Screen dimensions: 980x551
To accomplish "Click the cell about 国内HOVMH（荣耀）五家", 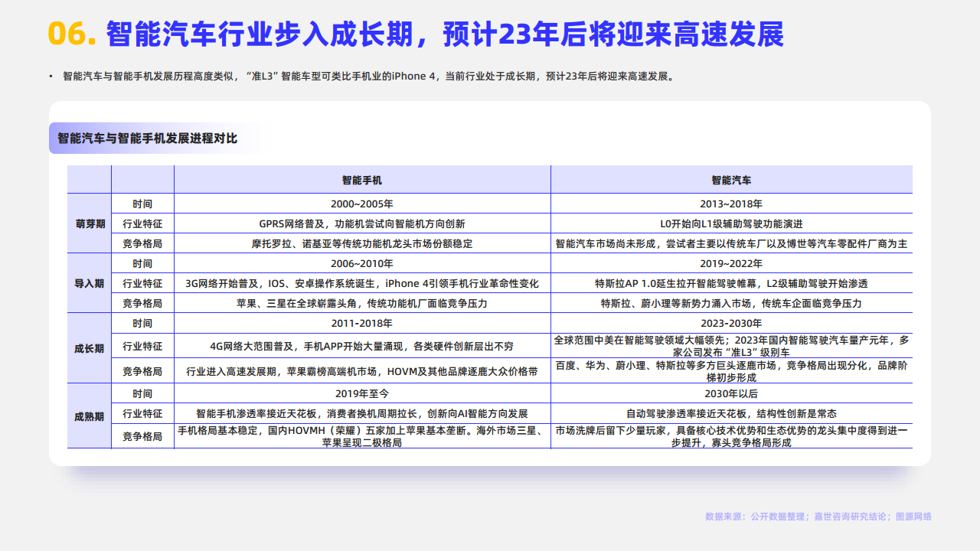I will pyautogui.click(x=362, y=437).
